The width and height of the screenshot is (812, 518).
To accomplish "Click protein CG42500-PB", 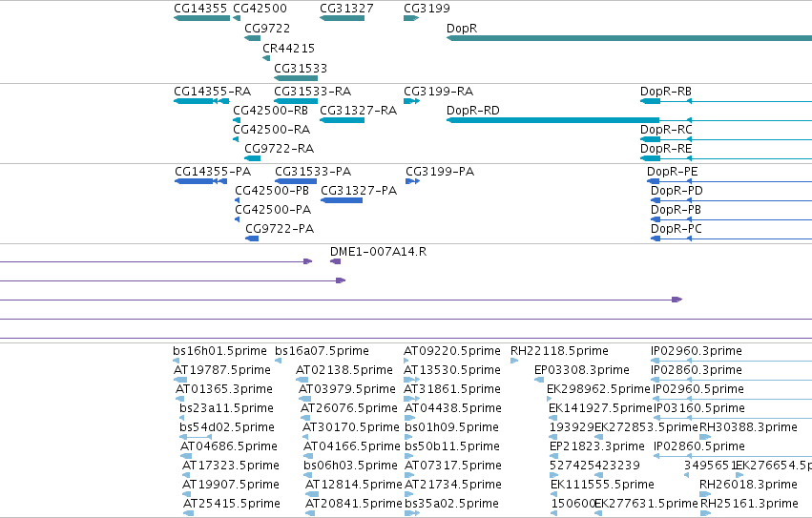I will click(238, 200).
